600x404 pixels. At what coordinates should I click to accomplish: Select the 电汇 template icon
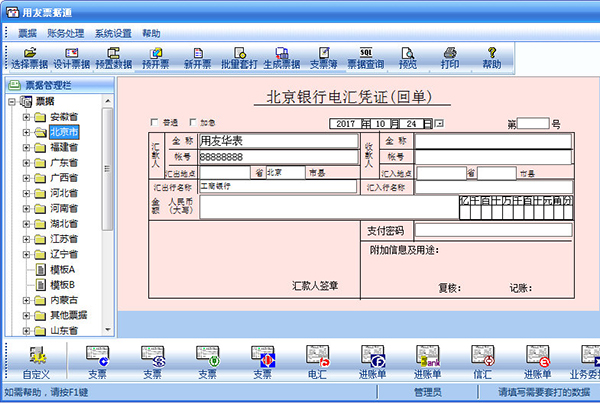[318, 362]
